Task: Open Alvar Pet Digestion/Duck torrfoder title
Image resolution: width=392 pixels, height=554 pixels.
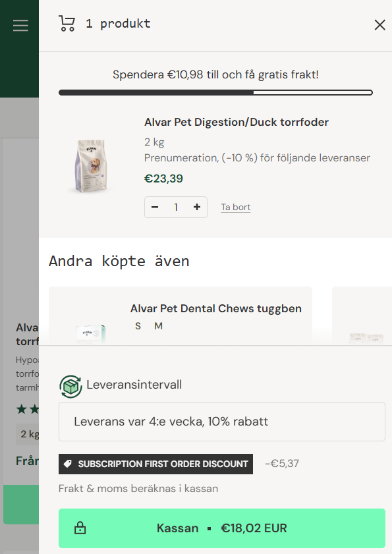Action: coord(237,123)
